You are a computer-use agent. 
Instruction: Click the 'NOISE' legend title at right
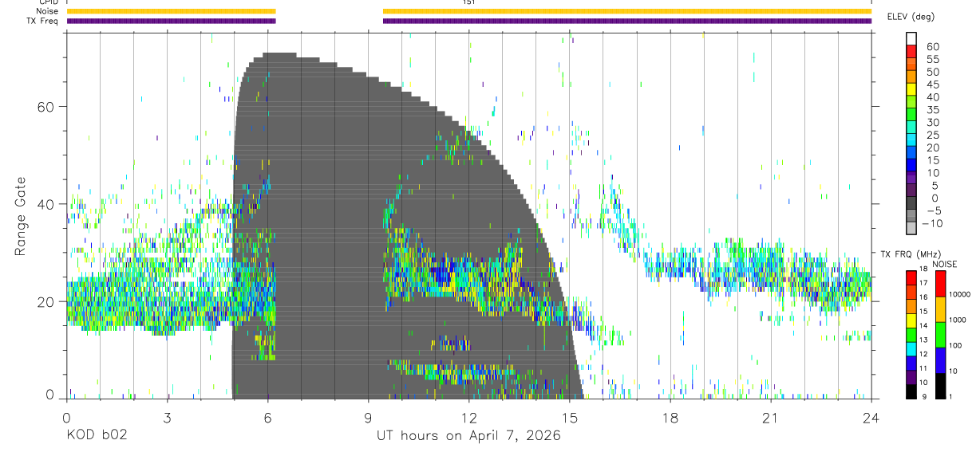945,264
